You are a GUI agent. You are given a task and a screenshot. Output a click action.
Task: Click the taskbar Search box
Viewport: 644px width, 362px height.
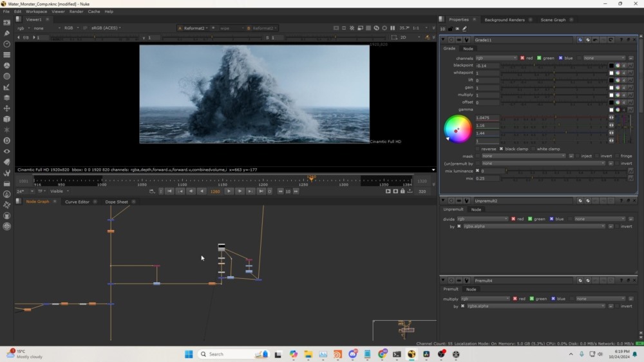[233, 354]
